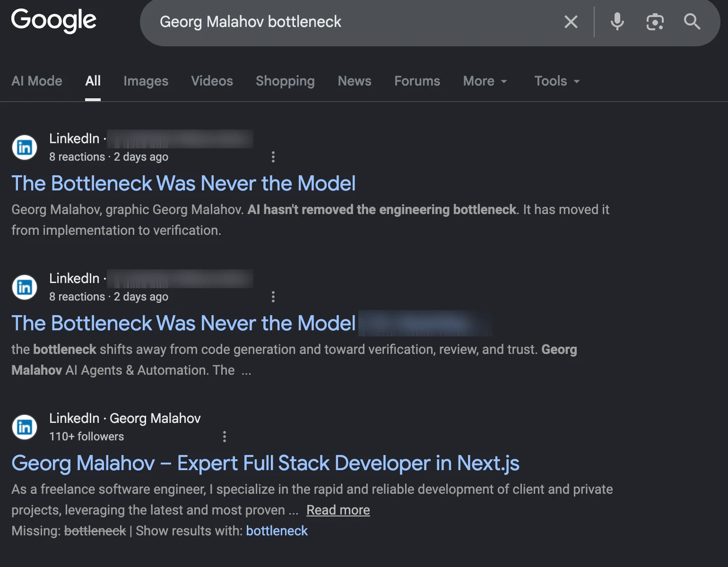Show results with 'bottleneck' link
Screen dimensions: 728x567
pos(277,531)
